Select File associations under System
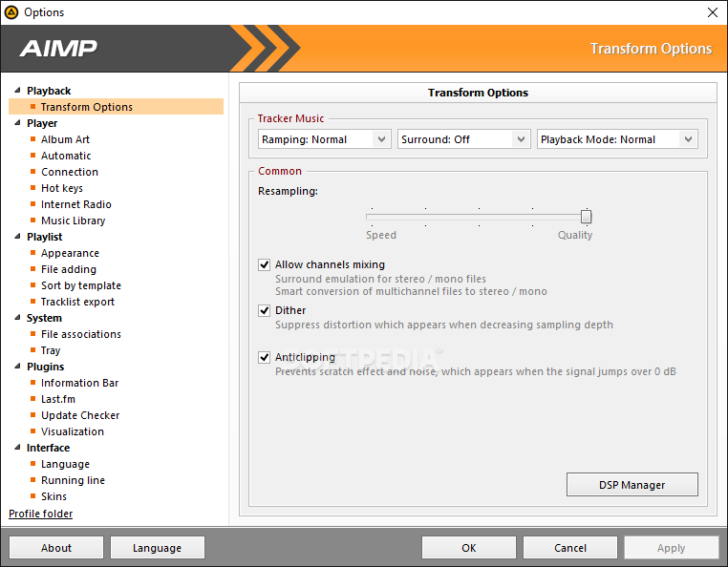 pos(81,334)
